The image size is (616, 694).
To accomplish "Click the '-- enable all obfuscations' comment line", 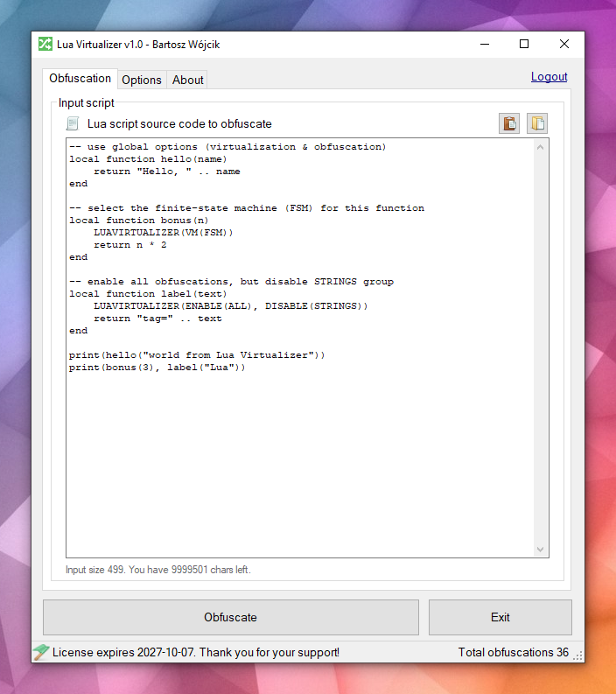I will point(231,282).
